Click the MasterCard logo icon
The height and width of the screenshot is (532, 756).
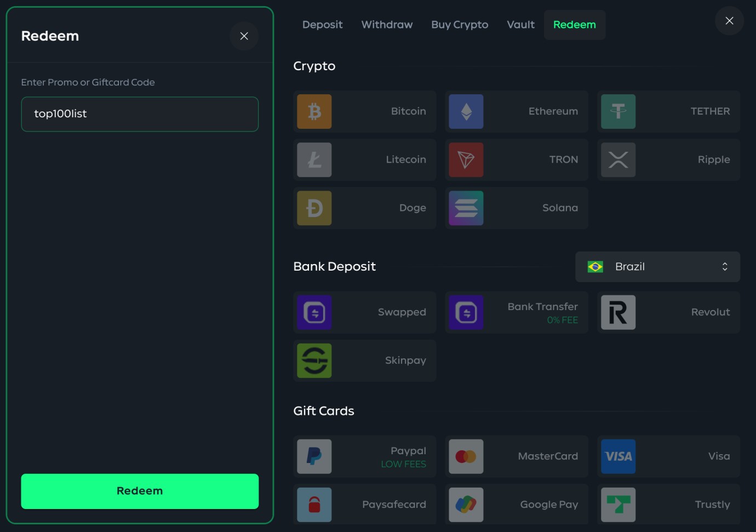pos(466,456)
